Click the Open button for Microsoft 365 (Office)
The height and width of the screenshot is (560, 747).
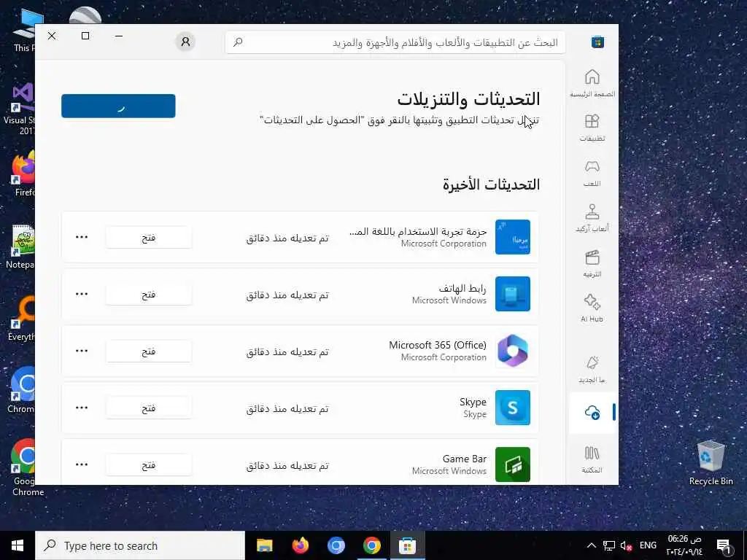[149, 351]
